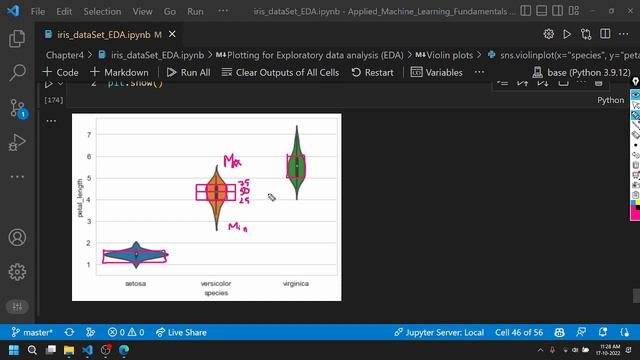Open feedback icon in status bar
The image size is (640, 360).
point(581,332)
